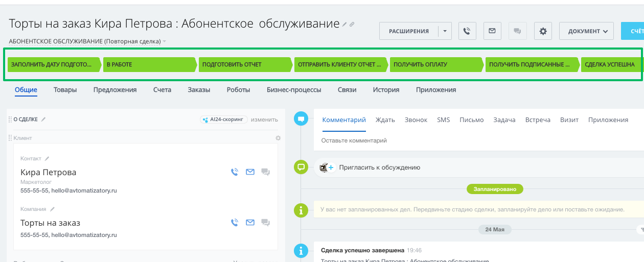This screenshot has height=262, width=644.
Task: Open deal settings gear icon
Action: [543, 31]
